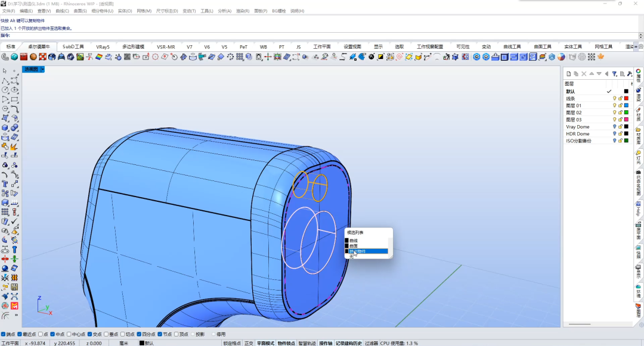644x346 pixels.
Task: Click the red toolbox icon in toolbar
Action: (24, 57)
